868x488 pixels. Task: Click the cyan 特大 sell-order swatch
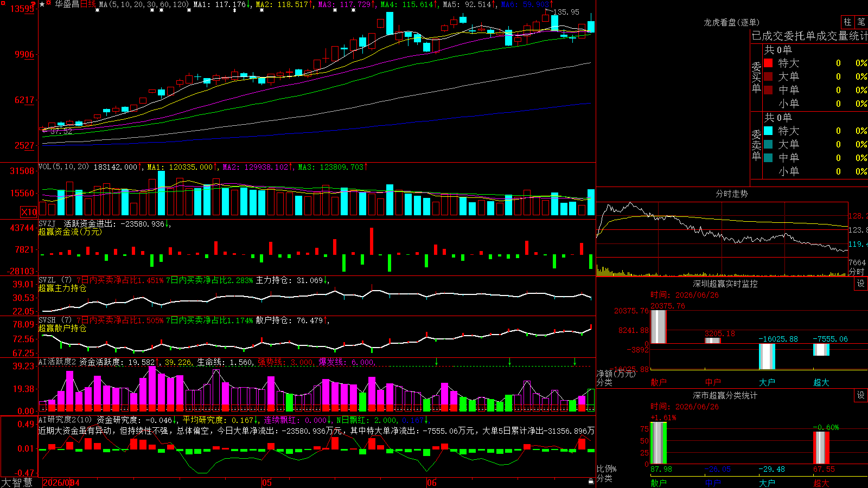[x=768, y=131]
